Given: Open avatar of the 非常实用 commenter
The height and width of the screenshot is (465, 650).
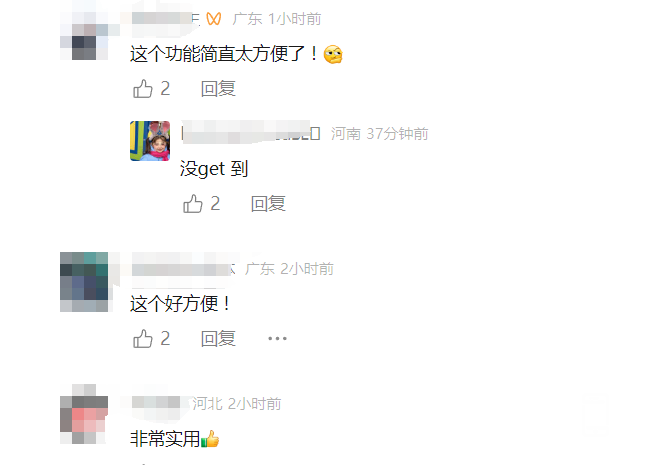Looking at the screenshot, I should (84, 414).
